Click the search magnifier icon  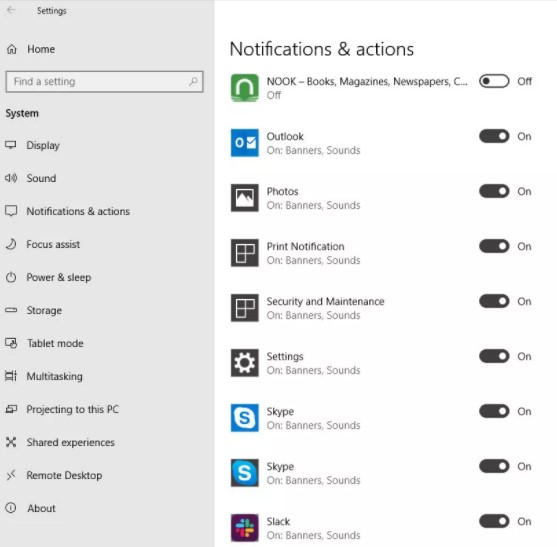coord(193,82)
